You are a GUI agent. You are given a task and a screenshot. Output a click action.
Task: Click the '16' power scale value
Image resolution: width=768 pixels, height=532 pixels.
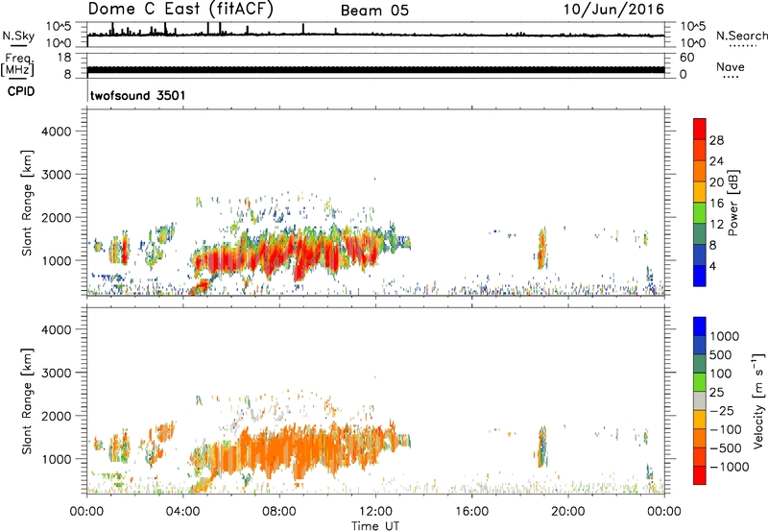pos(716,204)
